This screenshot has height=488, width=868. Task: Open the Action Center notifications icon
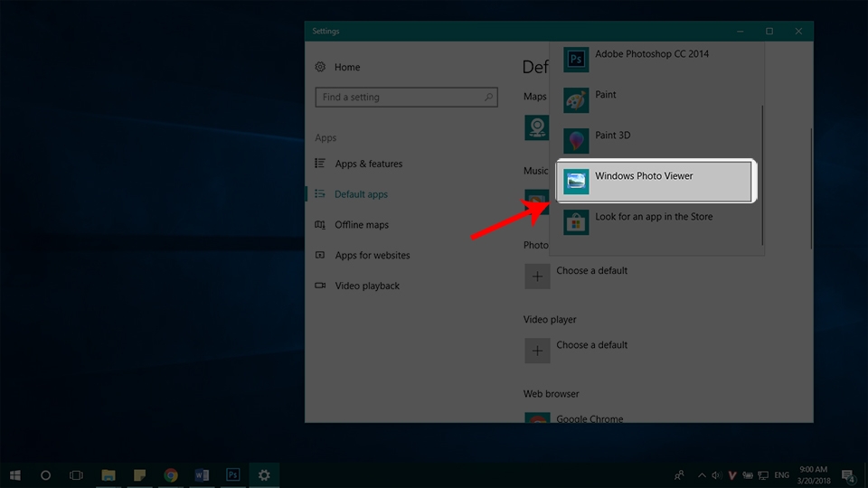point(847,475)
